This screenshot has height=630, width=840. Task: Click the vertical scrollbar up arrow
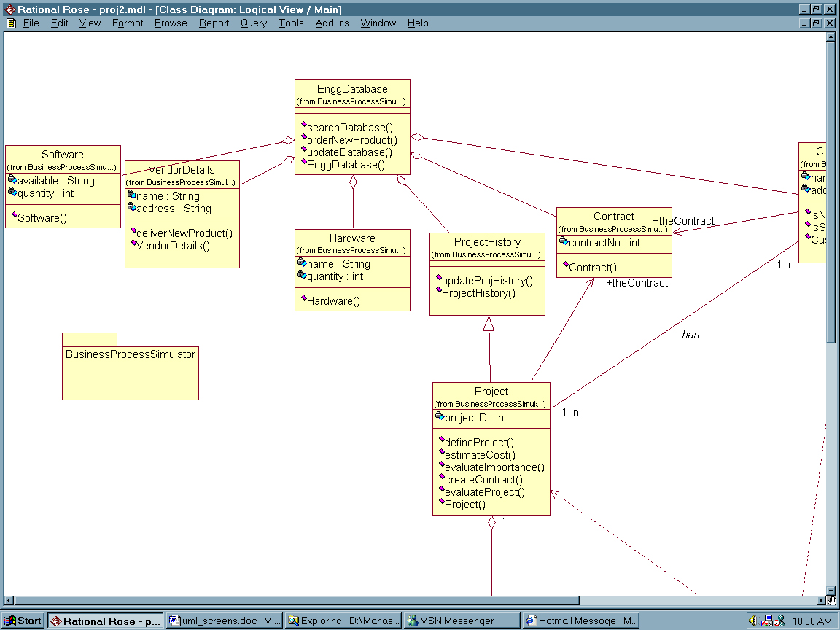tap(831, 37)
